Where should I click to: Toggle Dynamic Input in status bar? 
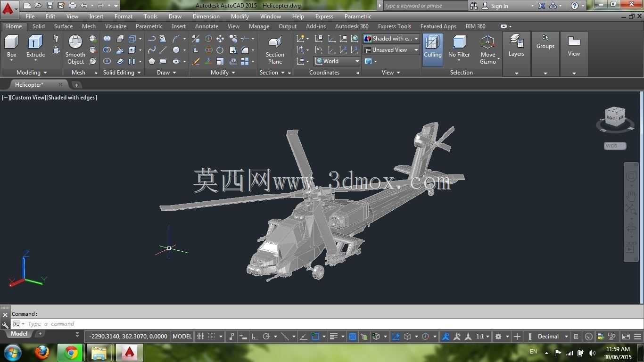[x=243, y=337]
